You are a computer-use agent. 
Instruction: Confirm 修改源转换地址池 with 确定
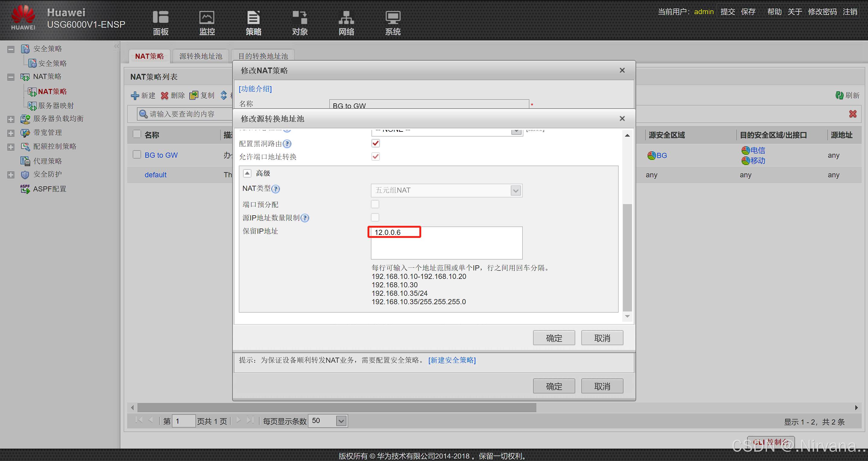(554, 338)
